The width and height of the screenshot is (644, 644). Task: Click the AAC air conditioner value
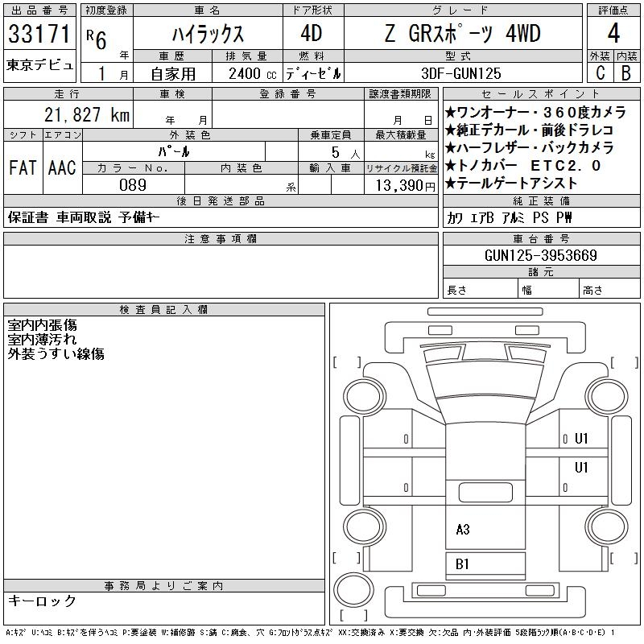[62, 167]
